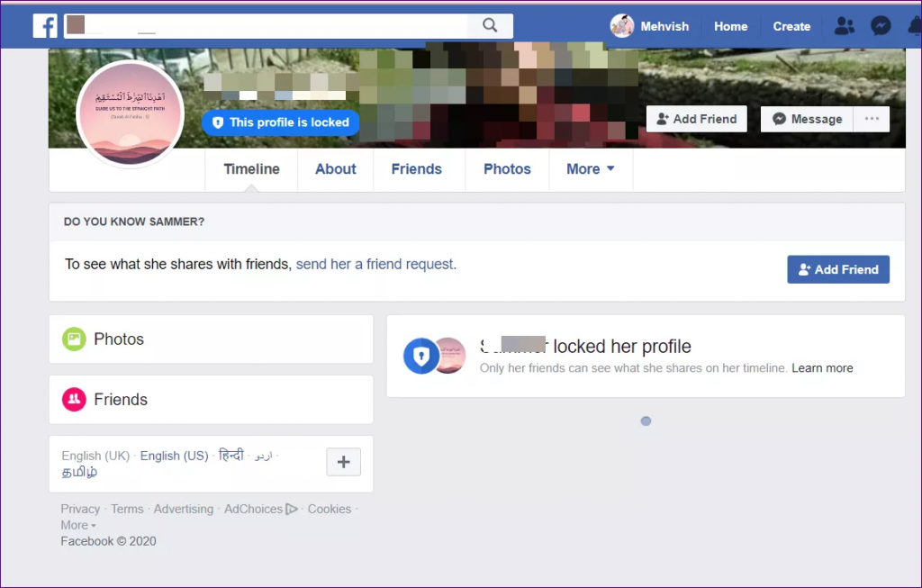
Task: Expand the footer More menu
Action: tap(78, 525)
